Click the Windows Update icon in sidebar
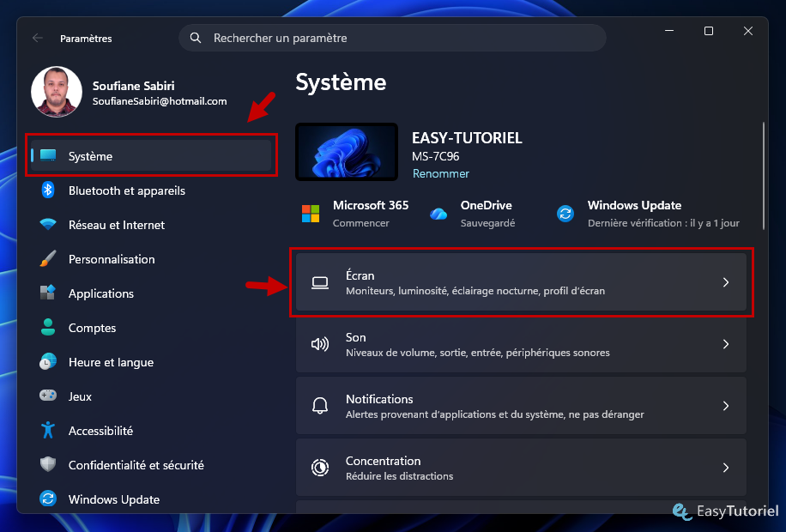Viewport: 786px width, 532px height. 48,499
